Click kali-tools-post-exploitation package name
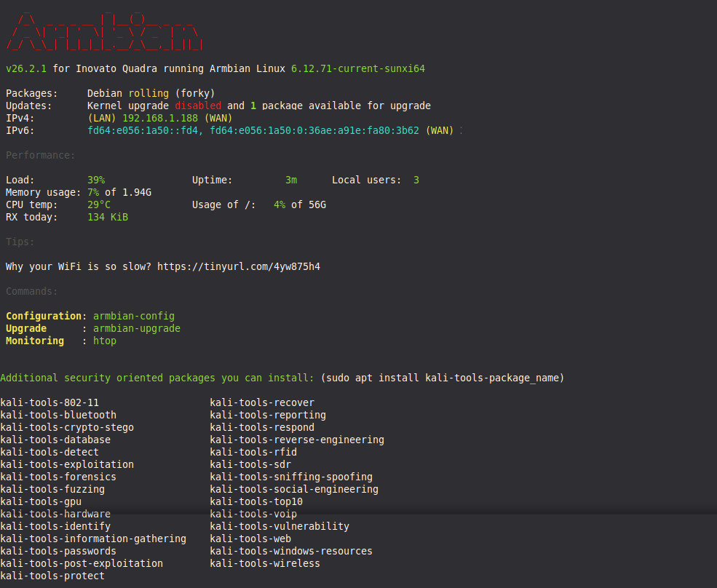Viewport: 717px width, 588px height. (82, 563)
